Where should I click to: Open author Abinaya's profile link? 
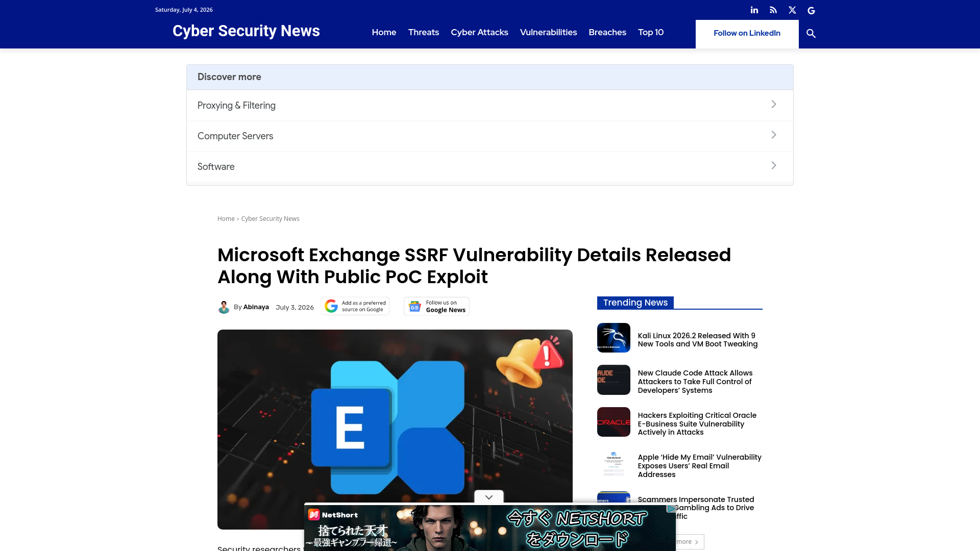click(x=256, y=307)
